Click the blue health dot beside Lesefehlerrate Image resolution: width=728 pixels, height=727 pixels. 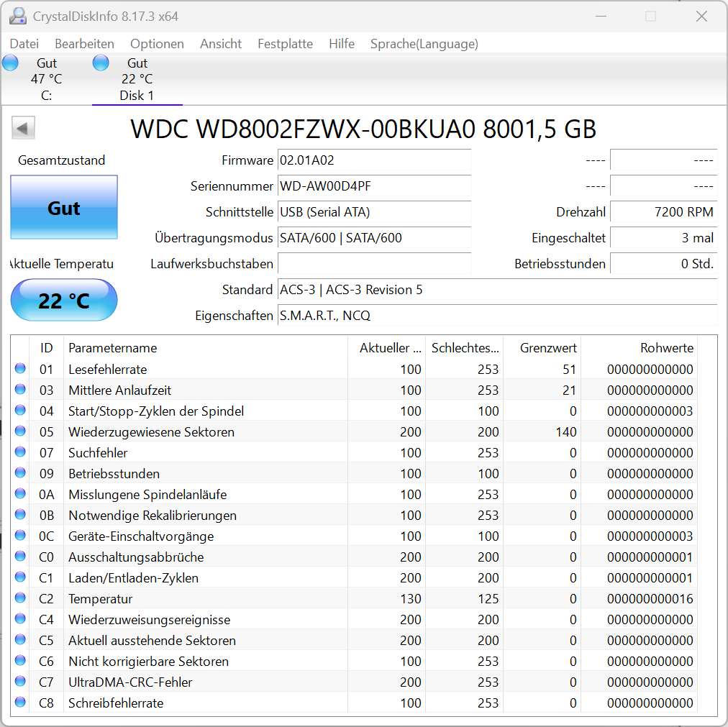(21, 369)
